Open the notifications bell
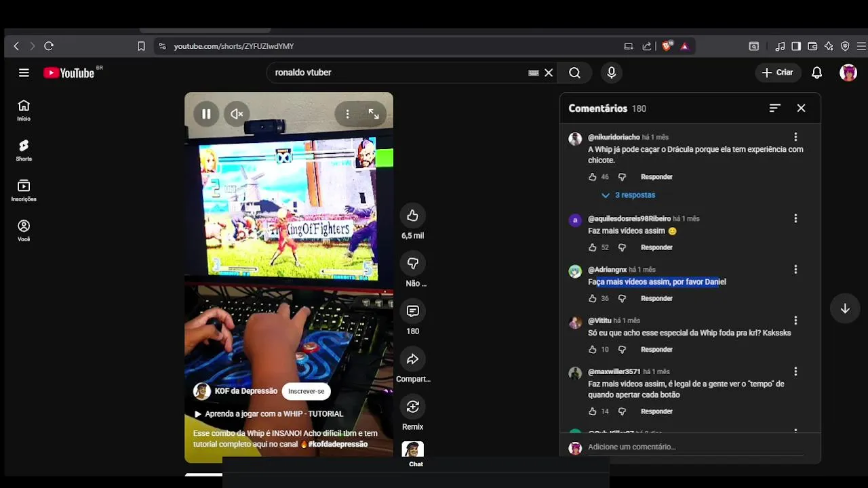This screenshot has height=488, width=868. coord(817,73)
